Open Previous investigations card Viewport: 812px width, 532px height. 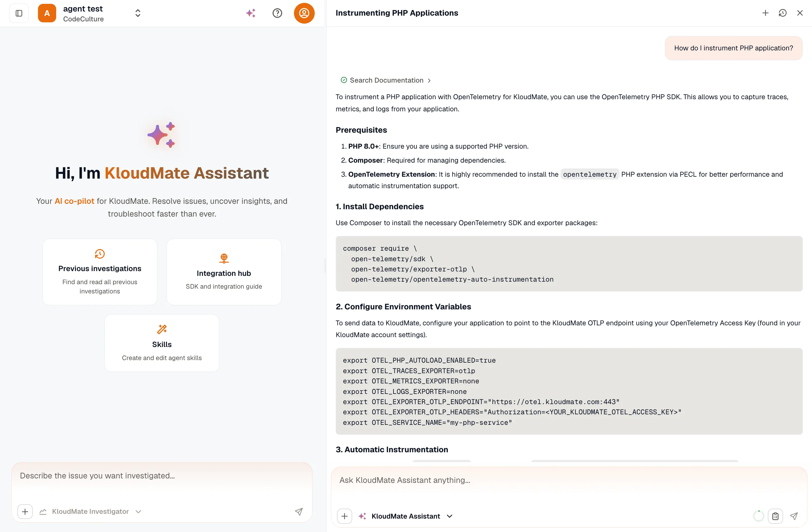click(x=100, y=272)
